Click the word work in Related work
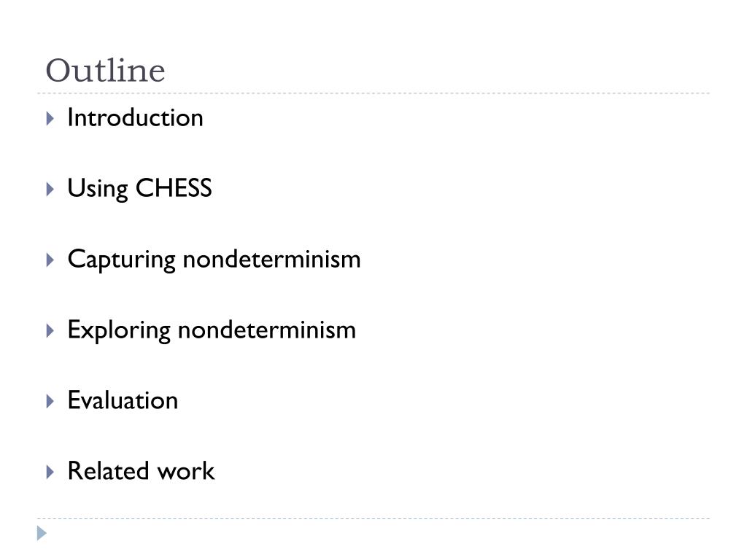 pos(186,471)
